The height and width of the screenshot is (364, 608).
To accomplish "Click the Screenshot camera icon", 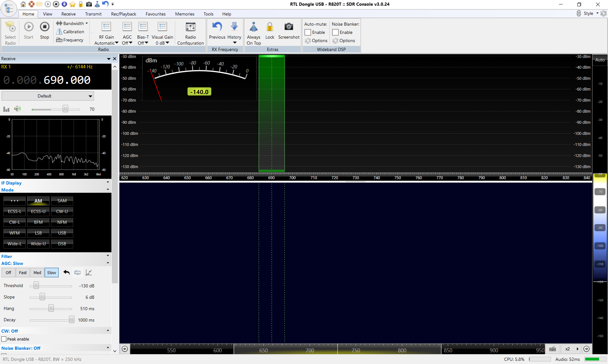I will pos(288,27).
